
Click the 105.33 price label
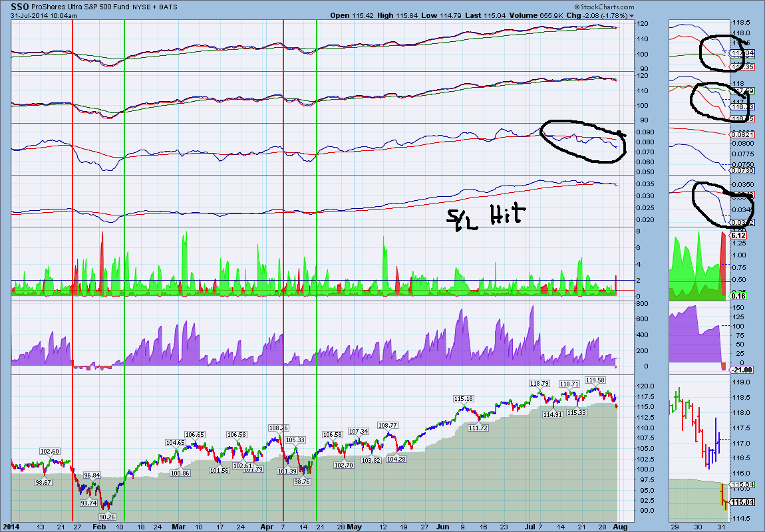click(x=295, y=440)
